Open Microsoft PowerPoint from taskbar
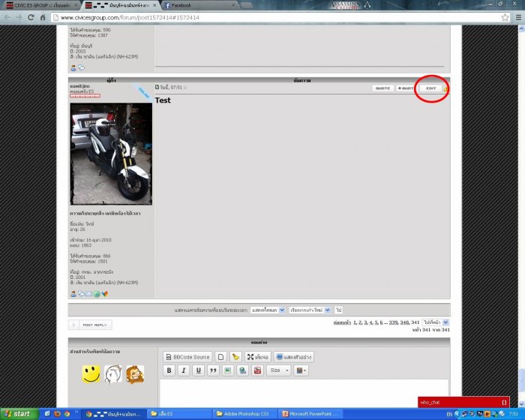The height and width of the screenshot is (420, 525). [x=311, y=414]
